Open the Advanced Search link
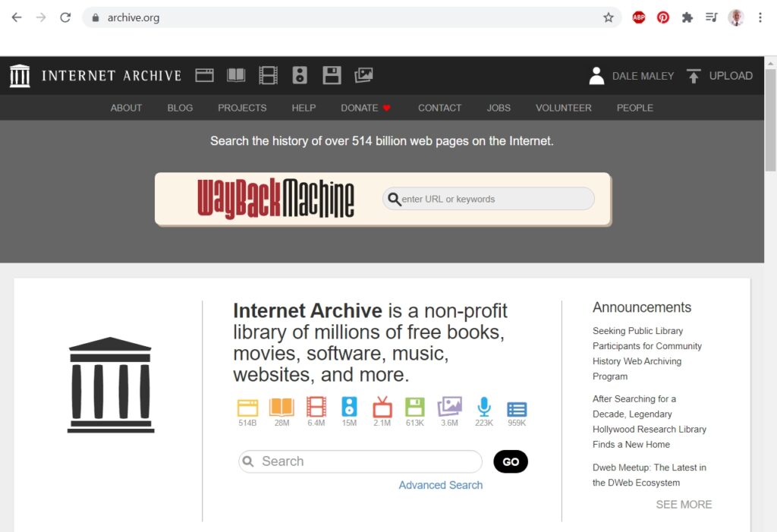 441,485
